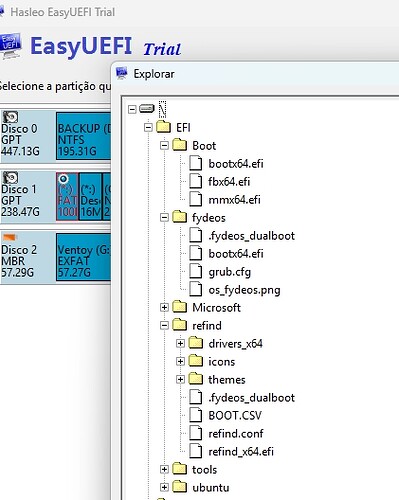The width and height of the screenshot is (399, 500).
Task: Click the refind_x64.efi file icon
Action: coord(196,451)
